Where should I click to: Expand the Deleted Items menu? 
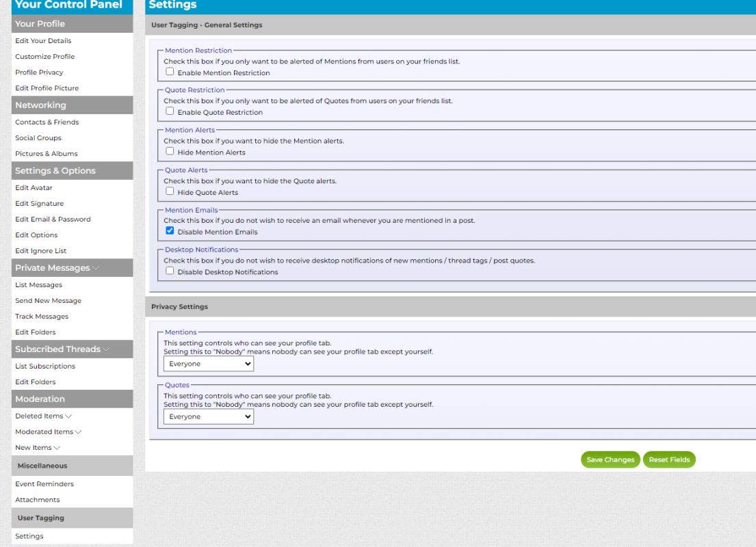pyautogui.click(x=68, y=416)
